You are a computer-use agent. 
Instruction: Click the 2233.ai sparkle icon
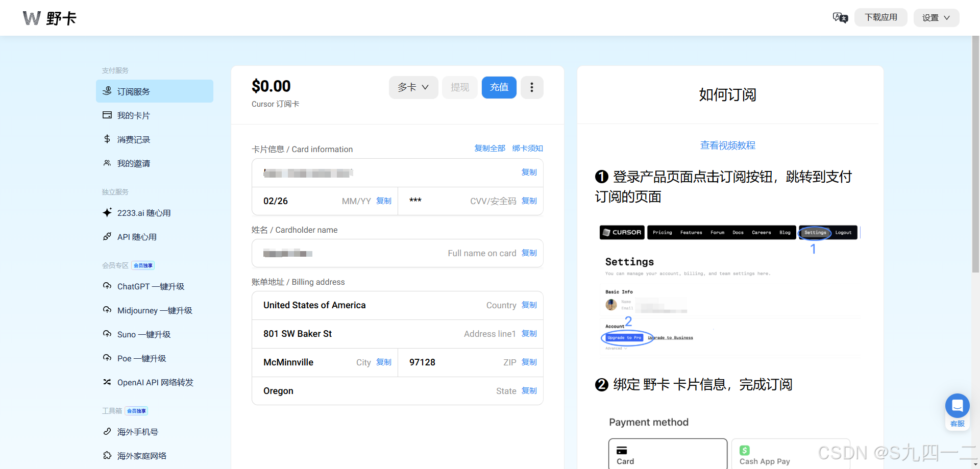tap(107, 212)
